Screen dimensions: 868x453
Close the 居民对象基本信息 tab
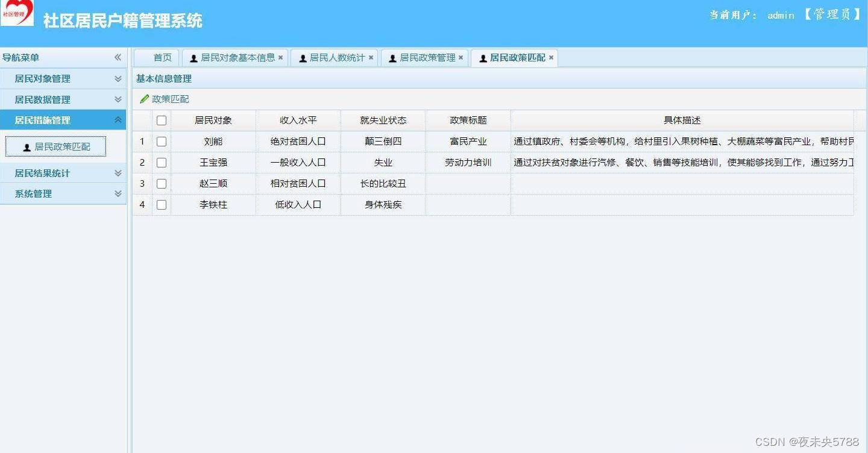click(x=280, y=58)
